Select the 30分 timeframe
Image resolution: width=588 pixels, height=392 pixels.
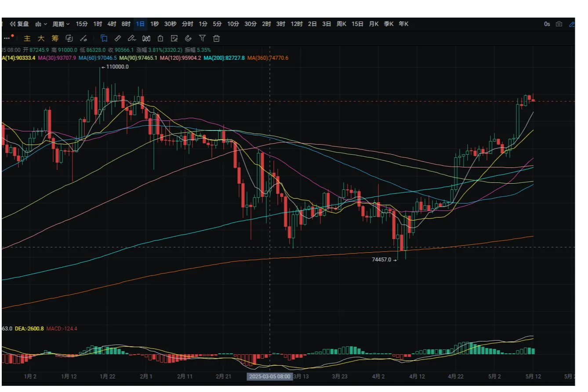250,24
